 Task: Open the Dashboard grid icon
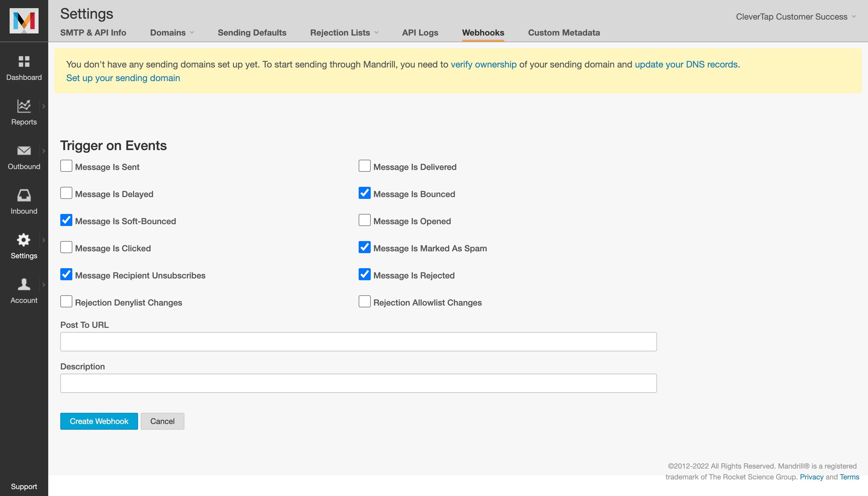pyautogui.click(x=24, y=62)
